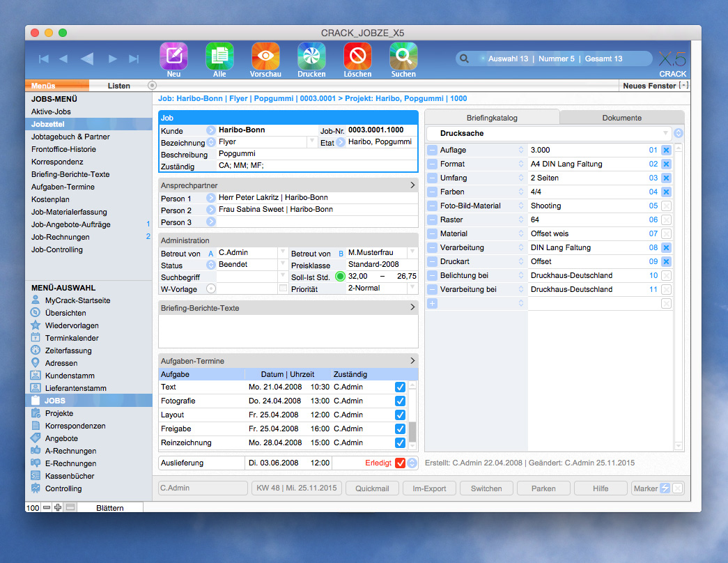Toggle the checkbox for the Fotografie task
The image size is (728, 563).
(400, 401)
